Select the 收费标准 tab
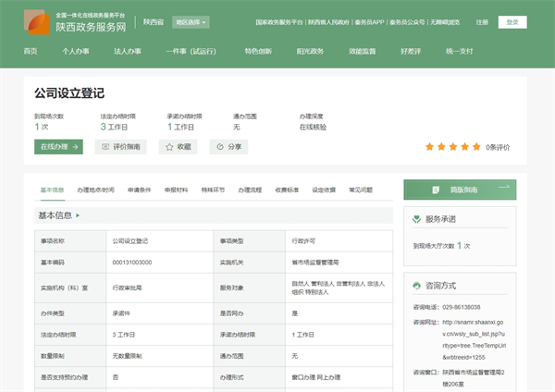Screen dimensions: 555x392 (287, 190)
